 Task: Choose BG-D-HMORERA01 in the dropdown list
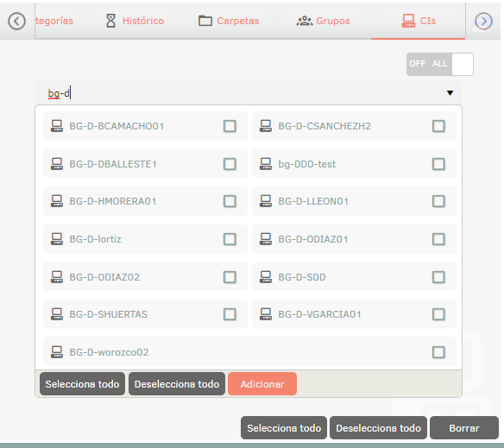click(x=145, y=201)
